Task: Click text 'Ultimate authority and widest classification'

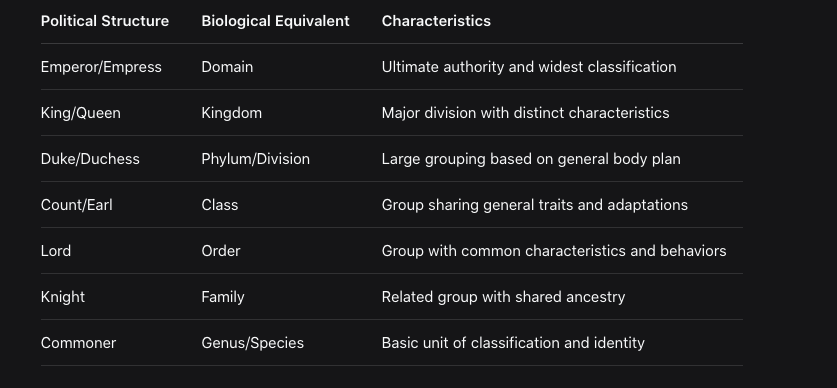Action: pos(528,67)
